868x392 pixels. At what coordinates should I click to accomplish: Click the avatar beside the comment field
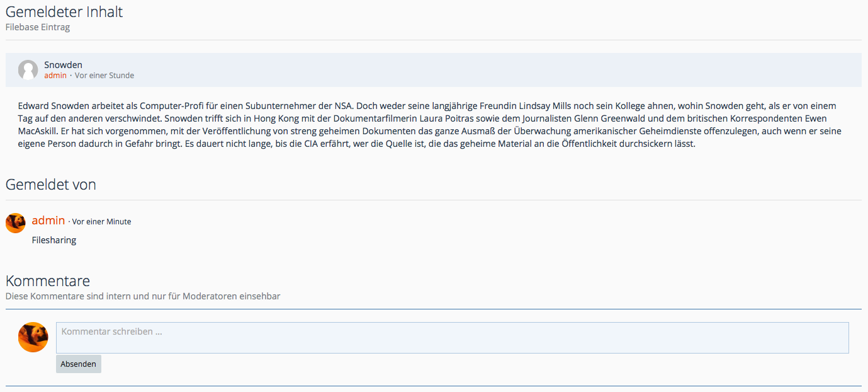[33, 337]
